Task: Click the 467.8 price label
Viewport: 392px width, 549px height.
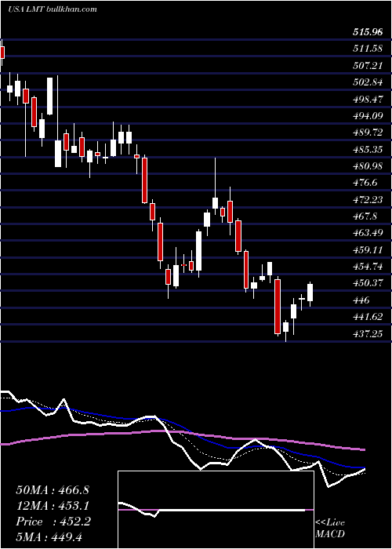Action: click(365, 216)
